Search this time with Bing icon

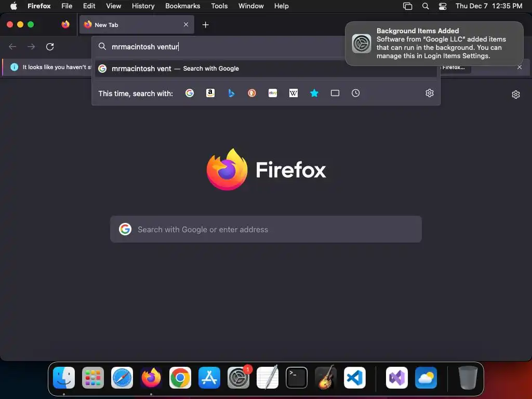(231, 93)
